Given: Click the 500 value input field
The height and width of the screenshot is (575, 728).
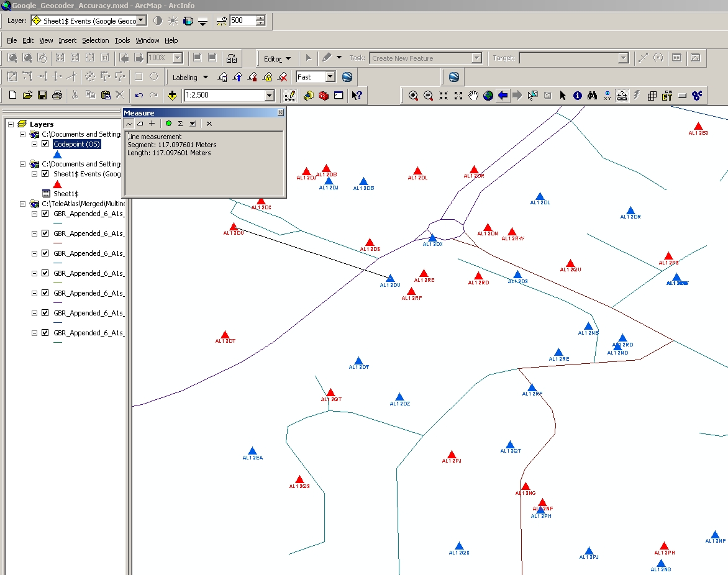Looking at the screenshot, I should point(242,20).
